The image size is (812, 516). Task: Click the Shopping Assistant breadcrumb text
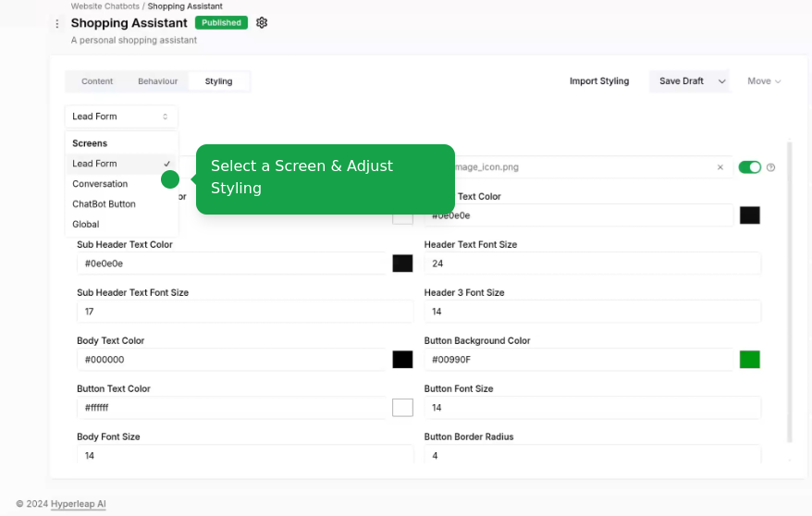point(185,6)
